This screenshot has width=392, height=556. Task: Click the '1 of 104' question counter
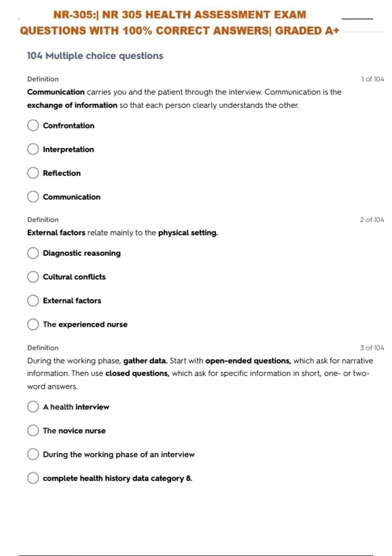372,79
